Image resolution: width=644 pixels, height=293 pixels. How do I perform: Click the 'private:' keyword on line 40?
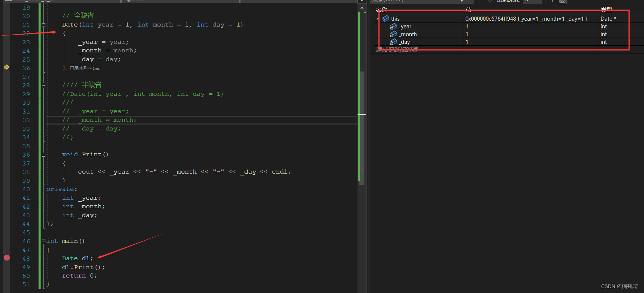point(62,189)
